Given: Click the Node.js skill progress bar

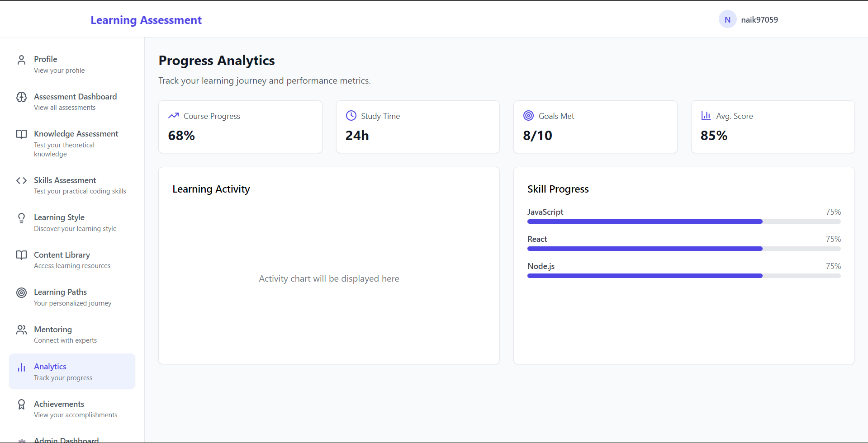Looking at the screenshot, I should tap(684, 276).
